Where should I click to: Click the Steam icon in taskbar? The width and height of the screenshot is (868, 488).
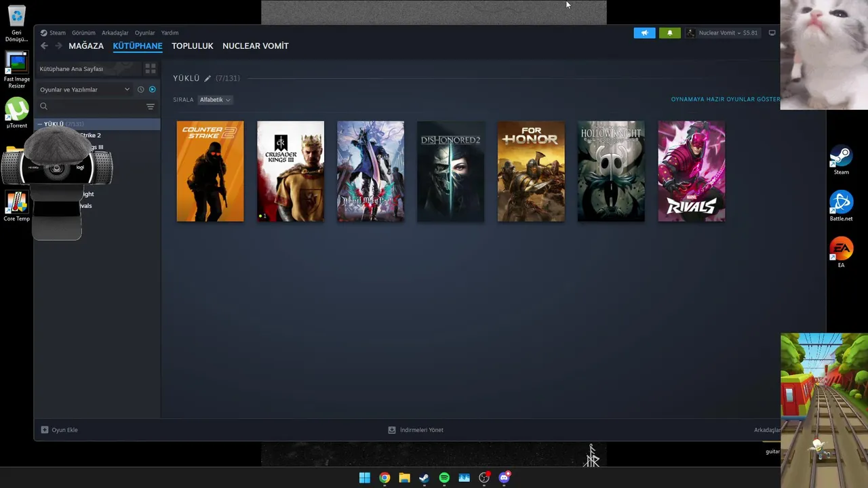click(424, 478)
